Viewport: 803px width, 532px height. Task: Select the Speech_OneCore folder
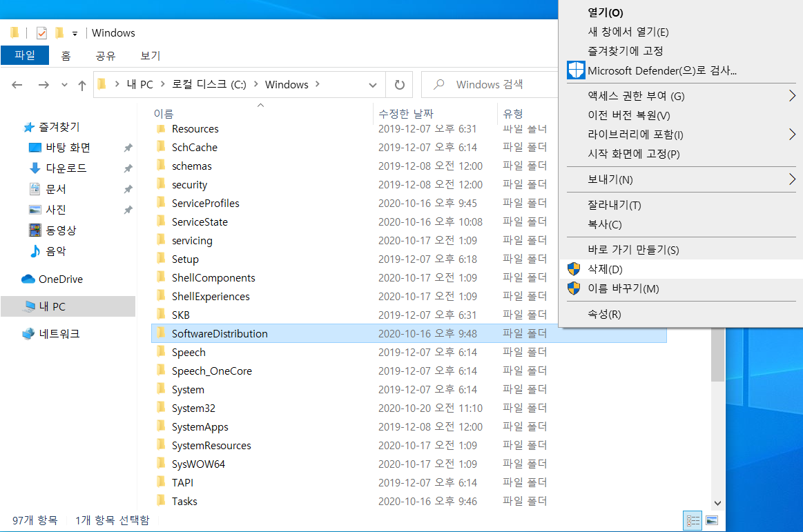pos(211,371)
